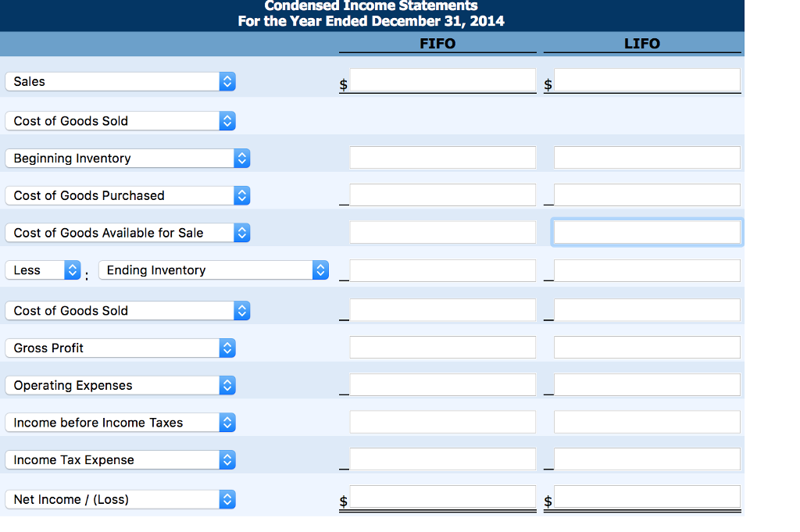Image resolution: width=800 pixels, height=532 pixels.
Task: Open the Sales dropdown
Action: coord(120,81)
